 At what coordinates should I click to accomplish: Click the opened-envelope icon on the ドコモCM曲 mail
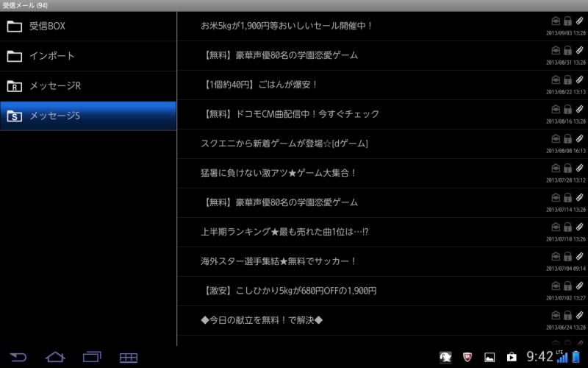click(556, 109)
